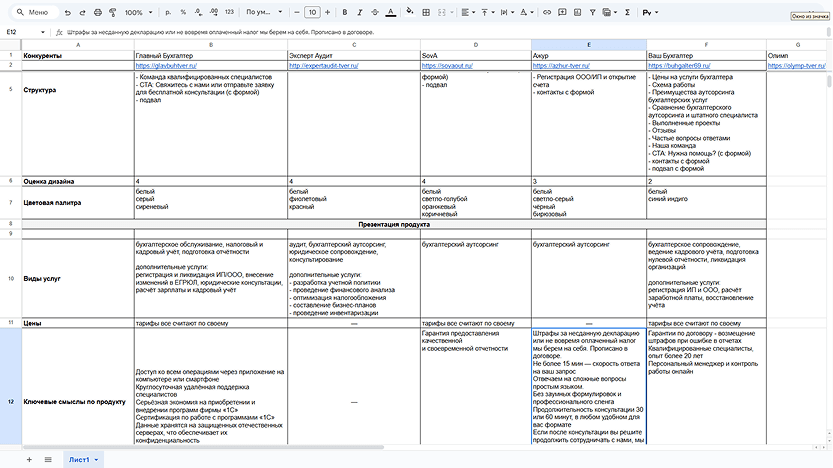The width and height of the screenshot is (833, 468).
Task: Format as percent
Action: pyautogui.click(x=183, y=12)
